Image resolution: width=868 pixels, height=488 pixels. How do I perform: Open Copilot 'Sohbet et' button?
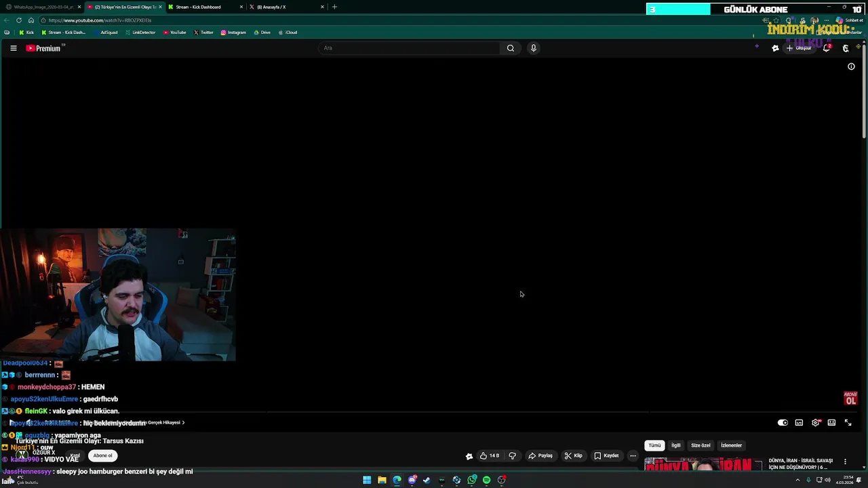[x=850, y=20]
